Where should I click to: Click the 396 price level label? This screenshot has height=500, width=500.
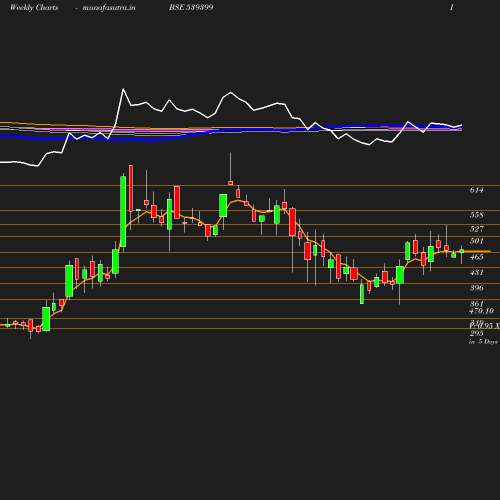point(476,288)
